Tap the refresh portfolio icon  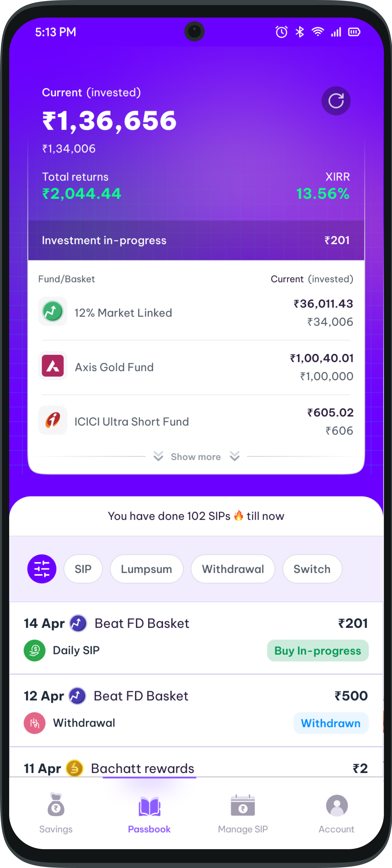click(x=336, y=101)
